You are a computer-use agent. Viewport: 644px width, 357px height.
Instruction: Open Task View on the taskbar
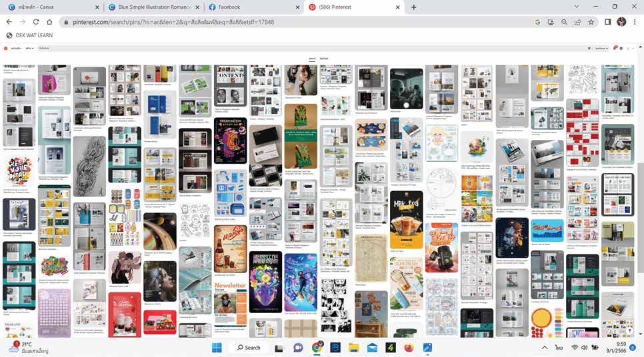click(x=279, y=348)
